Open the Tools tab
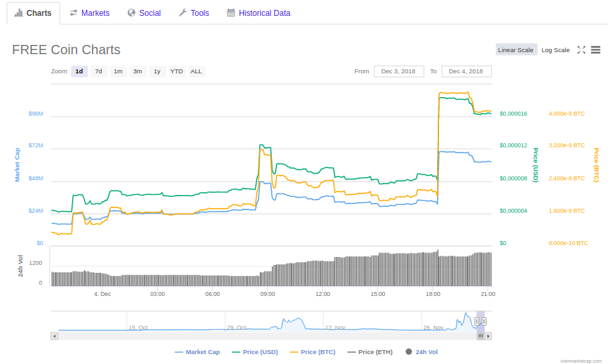Screen dimensions: 613x364 pyautogui.click(x=194, y=13)
